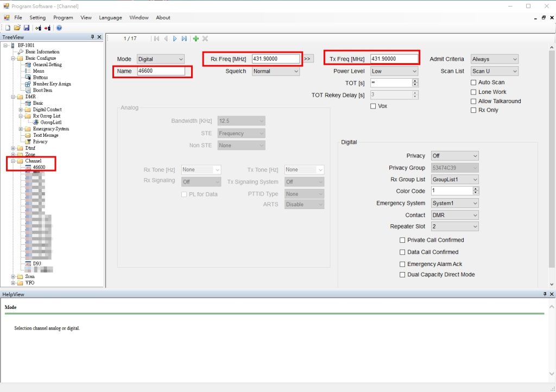Open the Squelch dropdown
This screenshot has width=556, height=392.
[276, 71]
